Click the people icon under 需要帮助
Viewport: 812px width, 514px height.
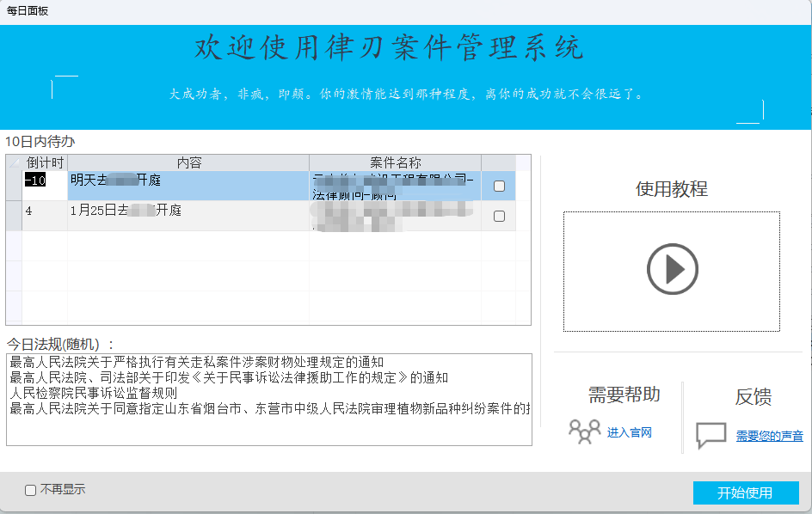584,431
